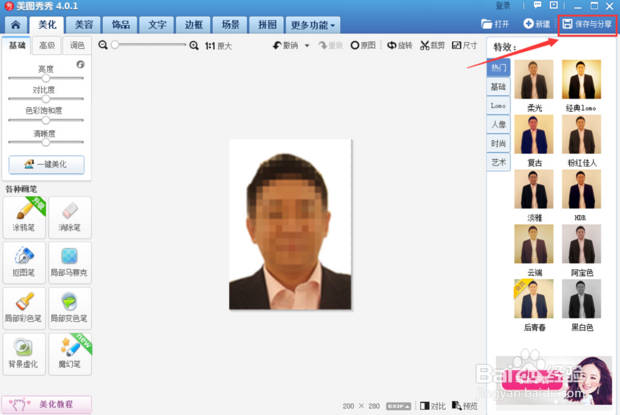The width and height of the screenshot is (620, 415).
Task: Click the 色彩饱和度 saturation slider handle
Action: 46,120
